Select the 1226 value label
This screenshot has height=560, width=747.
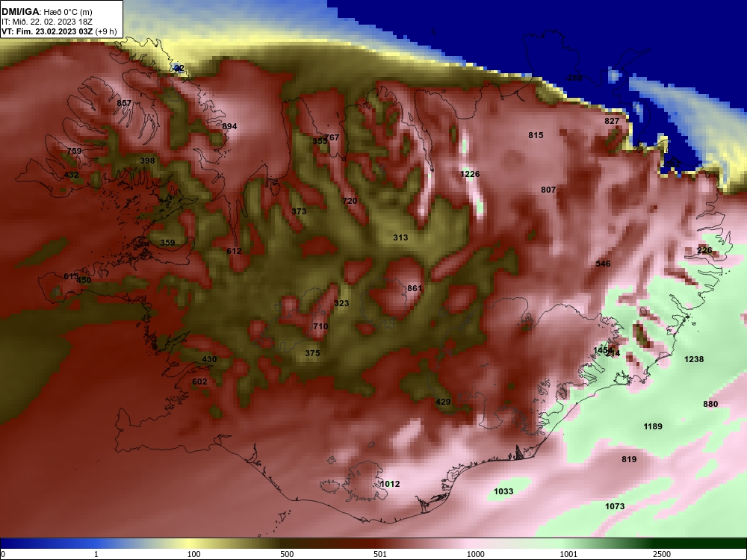(x=470, y=174)
